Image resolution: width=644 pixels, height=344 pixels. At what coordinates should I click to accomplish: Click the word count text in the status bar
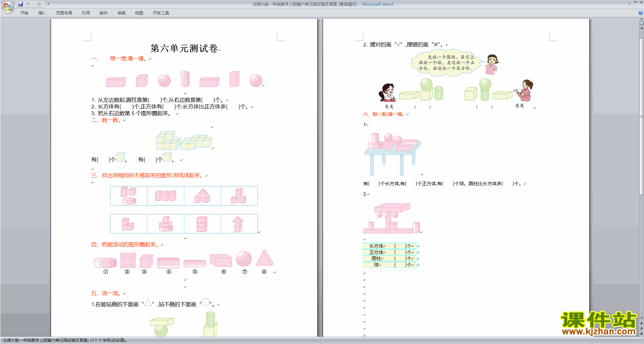[65, 340]
